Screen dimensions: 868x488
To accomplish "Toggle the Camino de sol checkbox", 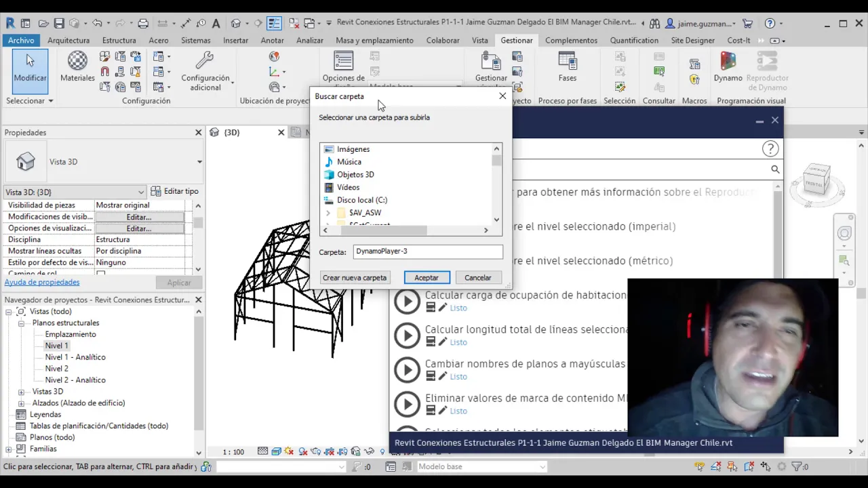I will tap(101, 274).
